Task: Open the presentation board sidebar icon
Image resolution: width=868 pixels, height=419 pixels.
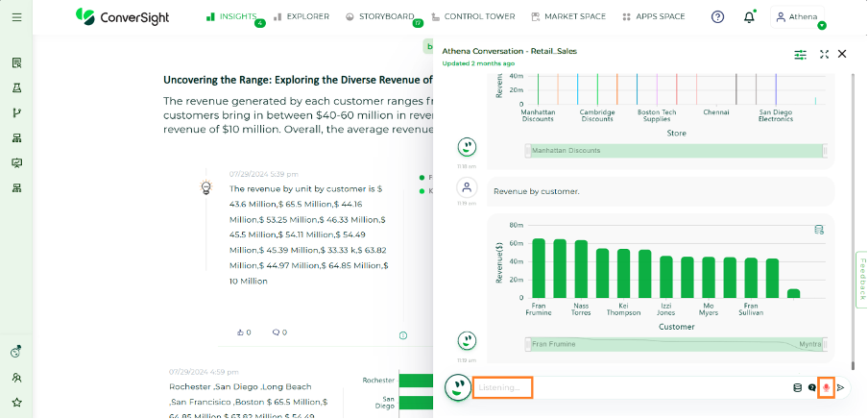Action: [x=16, y=163]
